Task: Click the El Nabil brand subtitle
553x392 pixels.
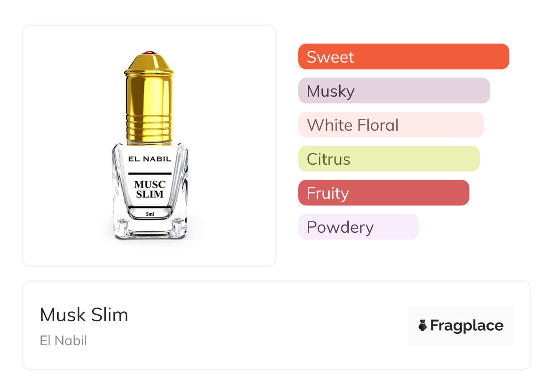Action: 64,341
